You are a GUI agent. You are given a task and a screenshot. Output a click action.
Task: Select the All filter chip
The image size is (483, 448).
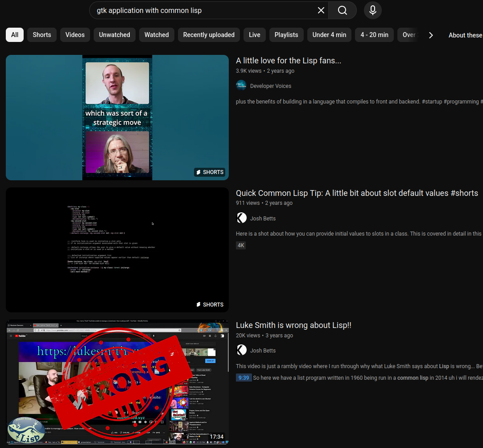coord(14,35)
